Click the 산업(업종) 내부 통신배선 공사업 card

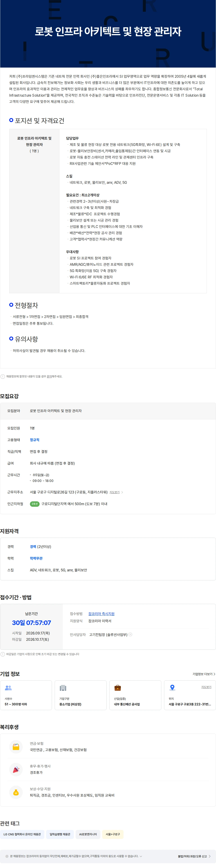pos(135,695)
